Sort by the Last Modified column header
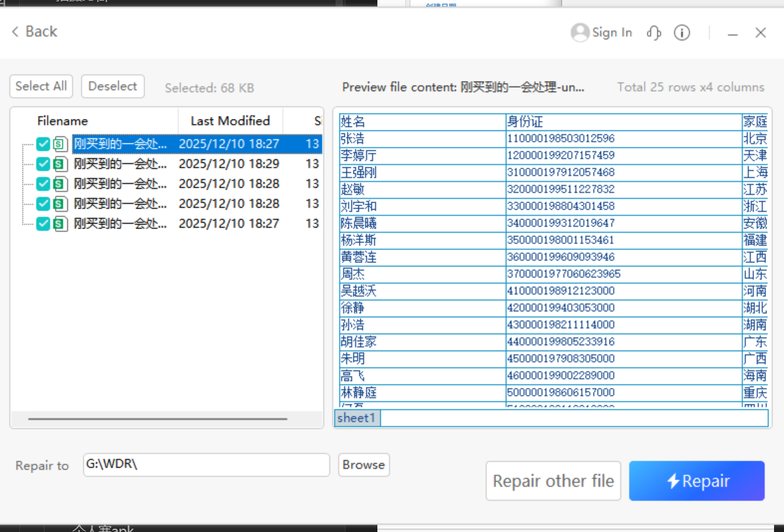Image resolution: width=784 pixels, height=532 pixels. (230, 120)
